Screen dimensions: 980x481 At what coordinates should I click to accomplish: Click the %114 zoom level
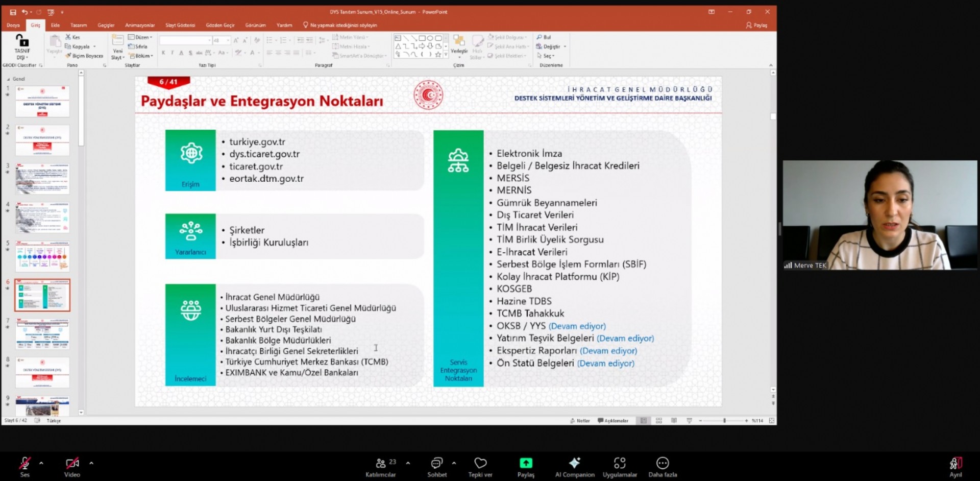[x=757, y=421]
